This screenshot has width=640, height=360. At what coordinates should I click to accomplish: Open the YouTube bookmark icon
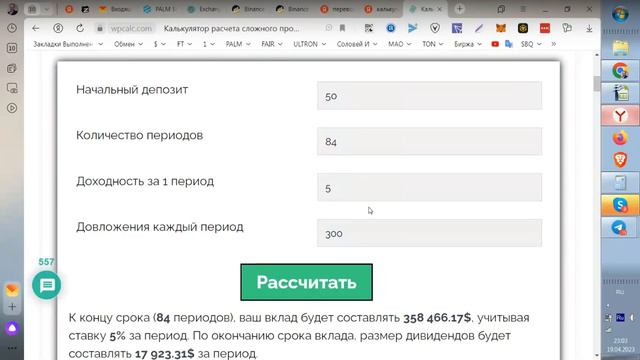click(x=495, y=44)
